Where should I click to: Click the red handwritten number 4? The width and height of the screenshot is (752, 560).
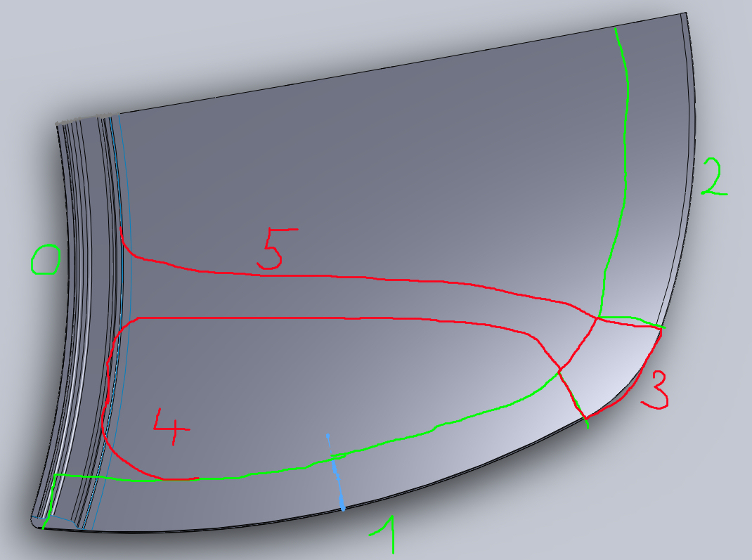[x=171, y=426]
